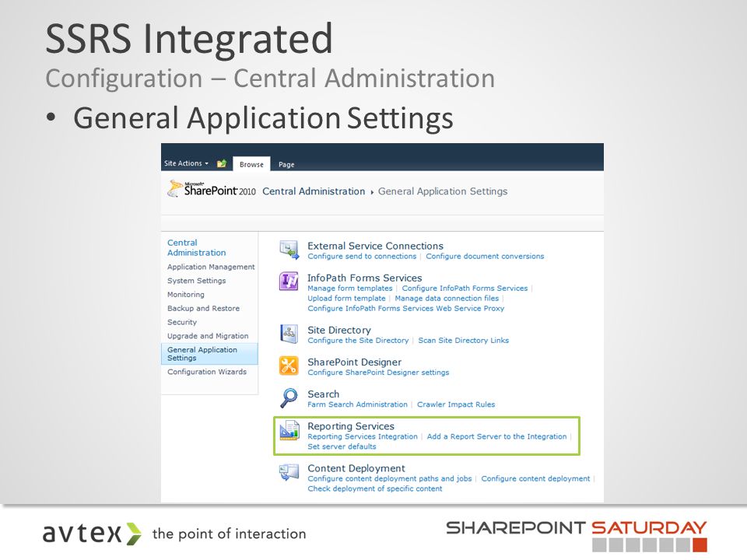747x560 pixels.
Task: Open the Central Administration breadcrumb link
Action: pos(314,191)
